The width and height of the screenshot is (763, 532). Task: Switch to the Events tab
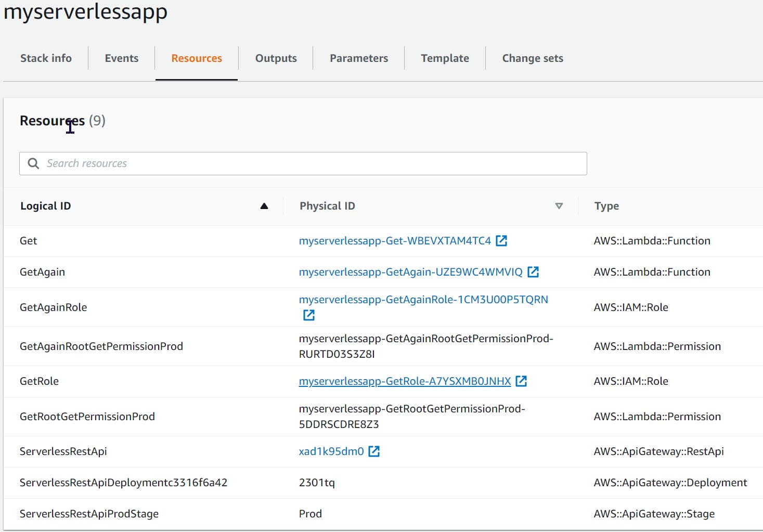(x=122, y=58)
